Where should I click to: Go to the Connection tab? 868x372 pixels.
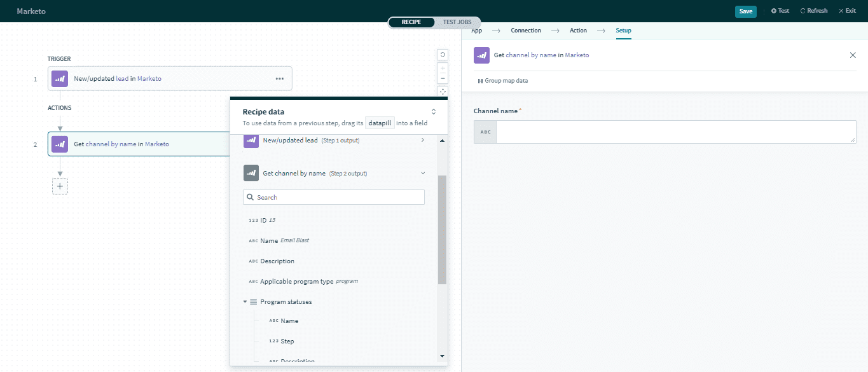click(526, 31)
